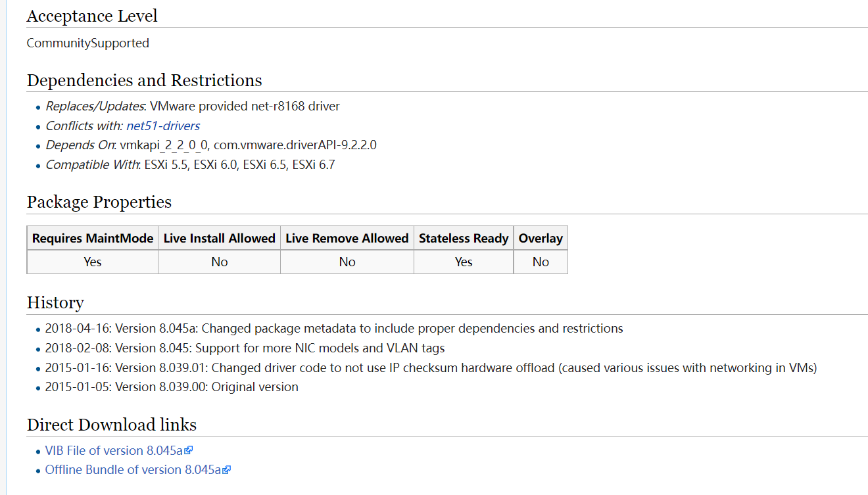The image size is (868, 495).
Task: Click the Direct Download links heading
Action: click(112, 425)
